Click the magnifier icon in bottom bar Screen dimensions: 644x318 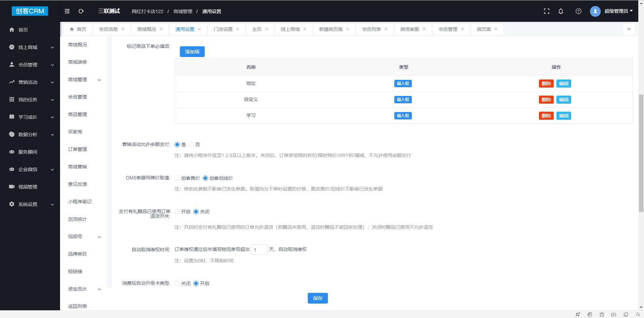pyautogui.click(x=638, y=315)
